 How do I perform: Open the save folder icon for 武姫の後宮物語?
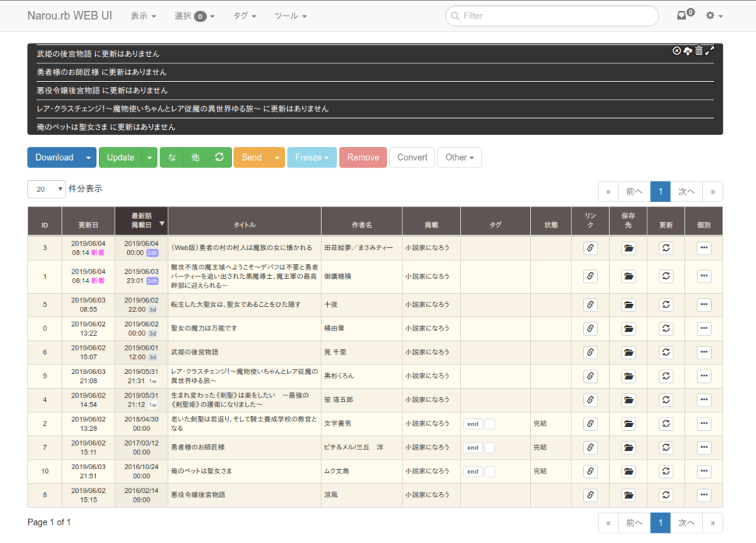(628, 352)
